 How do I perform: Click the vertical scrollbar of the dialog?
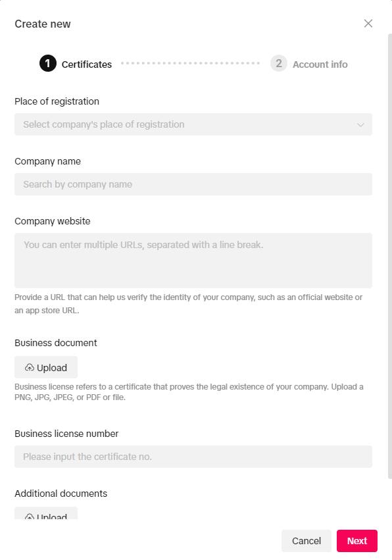click(390, 256)
